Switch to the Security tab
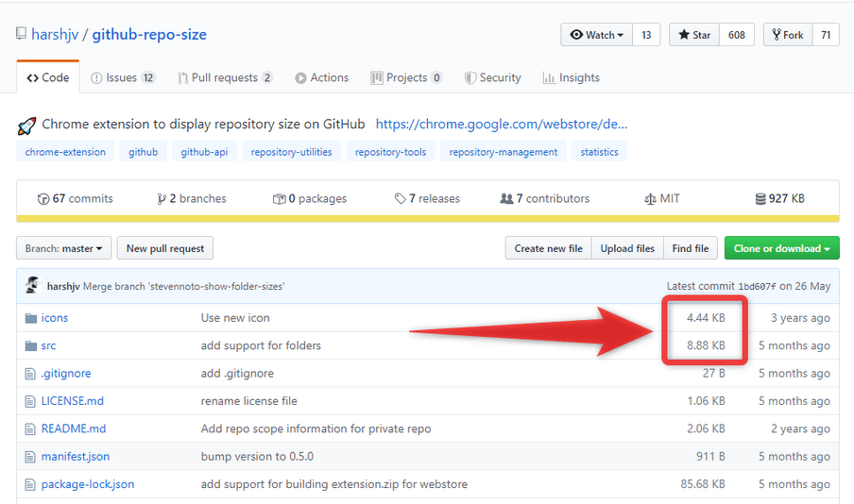This screenshot has height=504, width=854. tap(493, 77)
